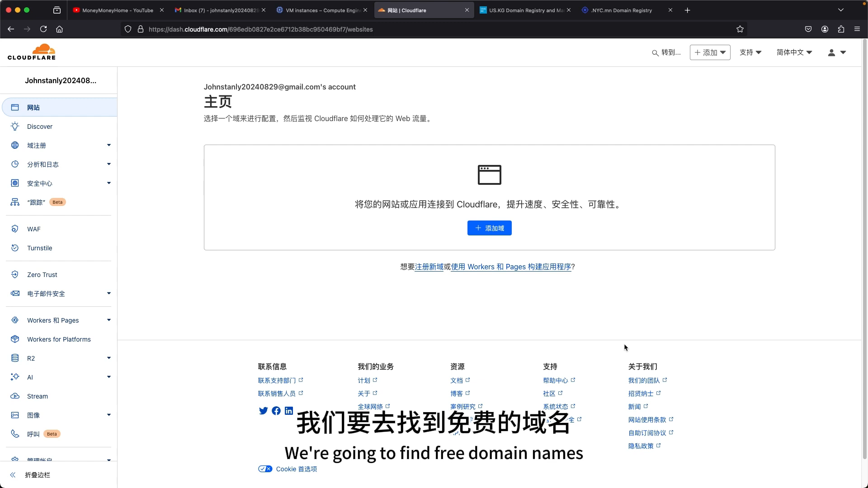Open 我们的团队 footer link
Image resolution: width=868 pixels, height=488 pixels.
pos(647,380)
